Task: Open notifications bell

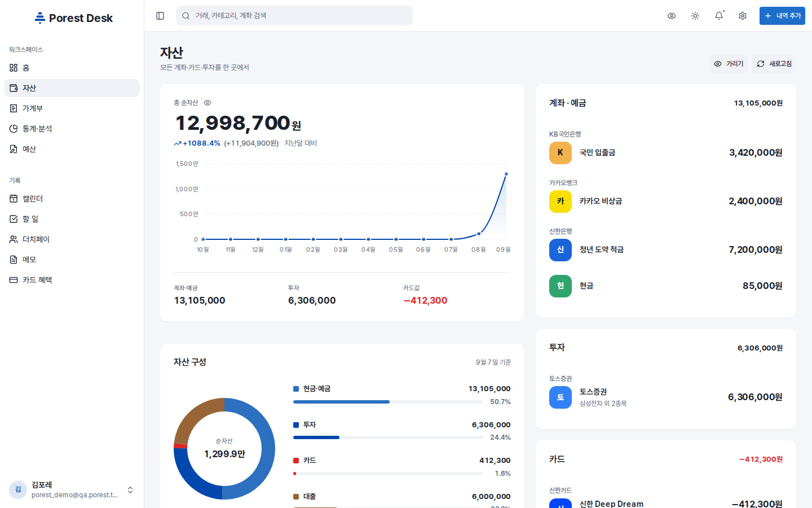Action: pyautogui.click(x=719, y=16)
